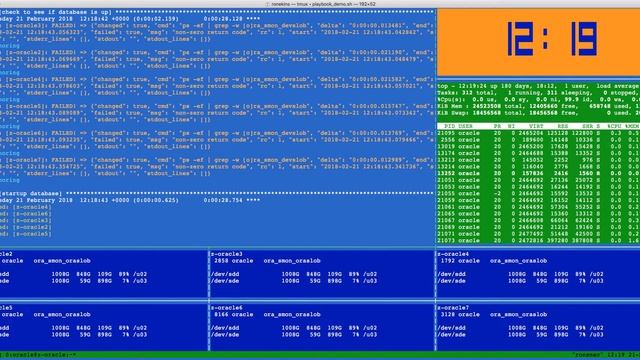Screen dimensions: 640x360
Task: Click the /dev/sde line in z-oracle4 pane
Action: pyautogui.click(x=520, y=281)
